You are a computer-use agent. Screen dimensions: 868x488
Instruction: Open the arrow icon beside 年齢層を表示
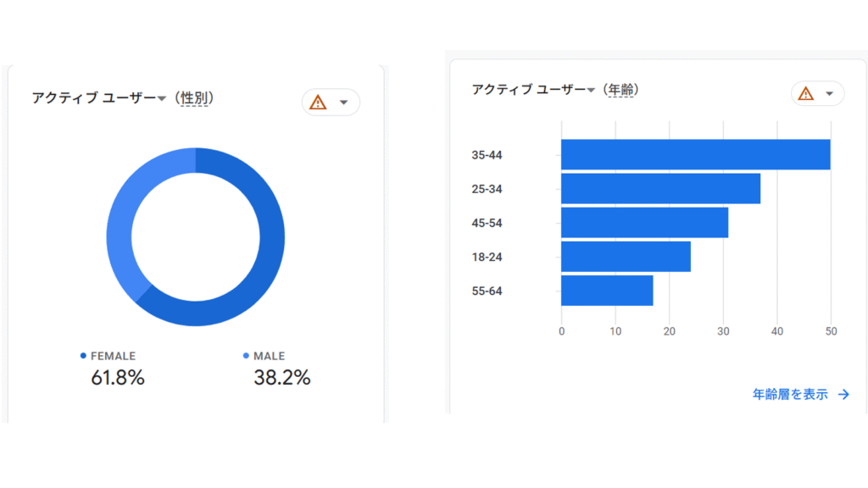[843, 395]
